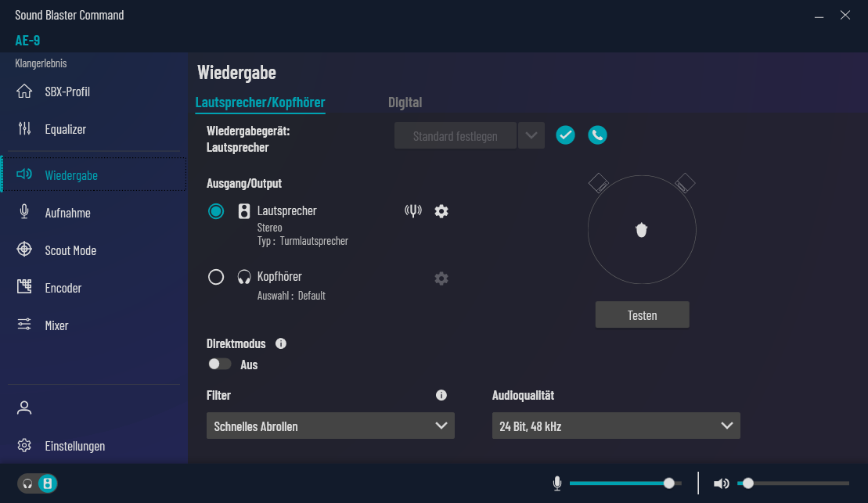868x503 pixels.
Task: Open the Filter Schnelles Abrollen dropdown
Action: 330,426
